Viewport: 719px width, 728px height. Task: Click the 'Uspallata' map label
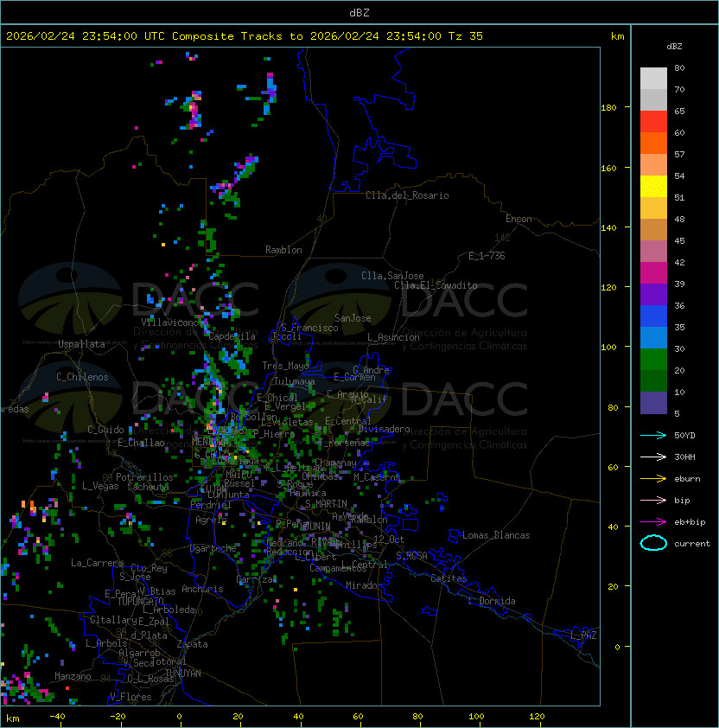pyautogui.click(x=81, y=344)
